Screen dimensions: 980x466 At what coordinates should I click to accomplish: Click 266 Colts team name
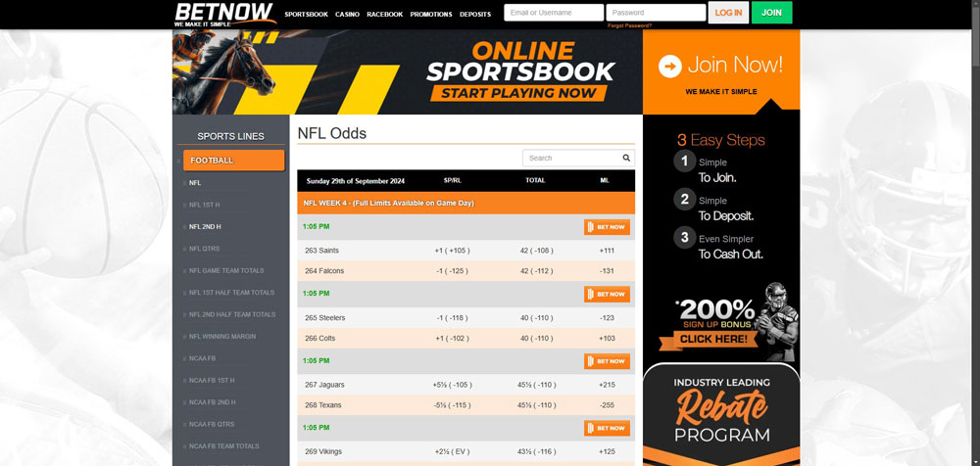(x=320, y=339)
